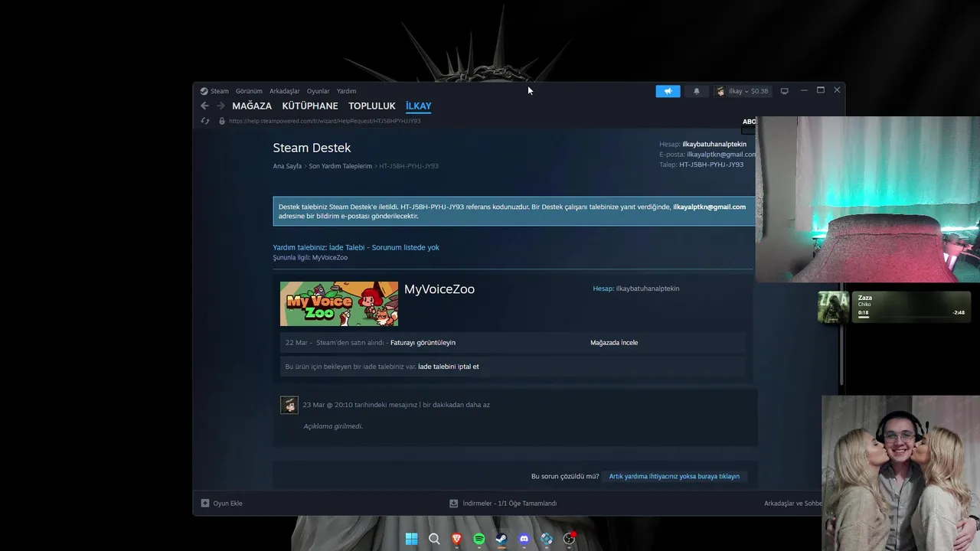Click the plus icon next to Oyun Ekle
980x551 pixels.
[x=204, y=503]
